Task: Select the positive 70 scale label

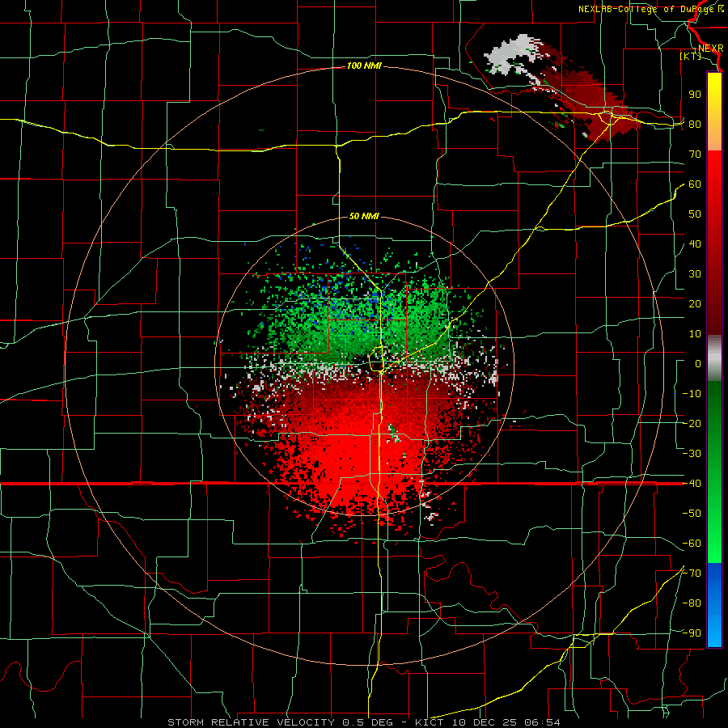Action: (x=695, y=154)
